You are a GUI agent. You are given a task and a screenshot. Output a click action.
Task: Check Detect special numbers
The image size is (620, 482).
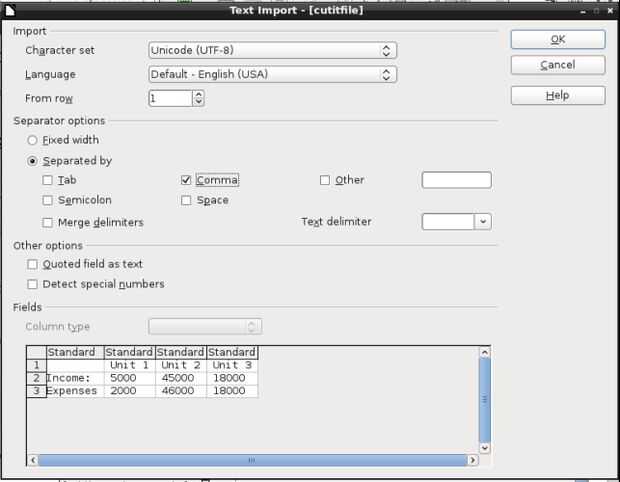[32, 284]
